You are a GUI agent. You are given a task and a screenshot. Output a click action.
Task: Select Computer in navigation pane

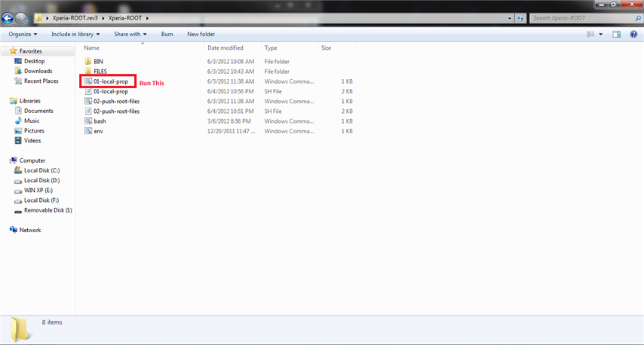coord(32,160)
